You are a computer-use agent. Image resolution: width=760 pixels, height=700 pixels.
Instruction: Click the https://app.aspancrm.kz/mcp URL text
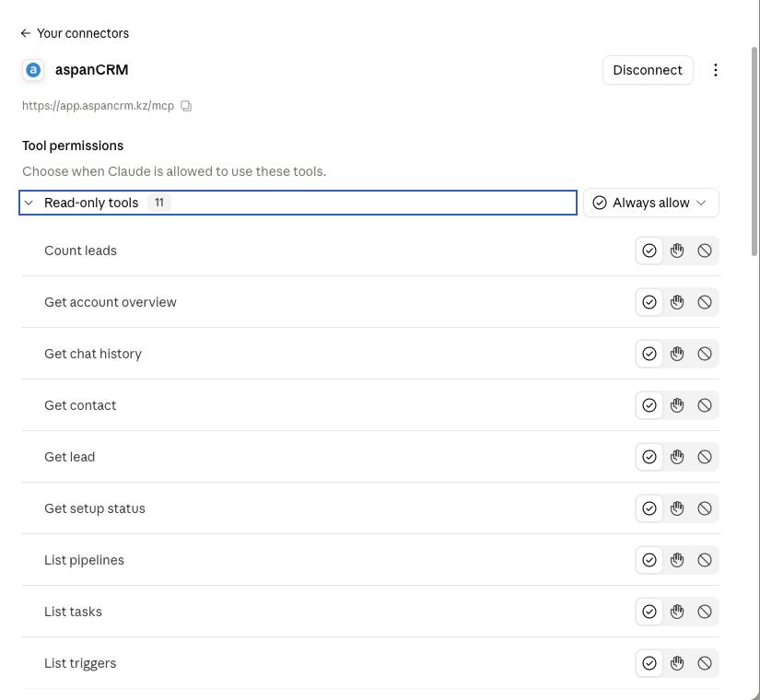click(x=98, y=106)
